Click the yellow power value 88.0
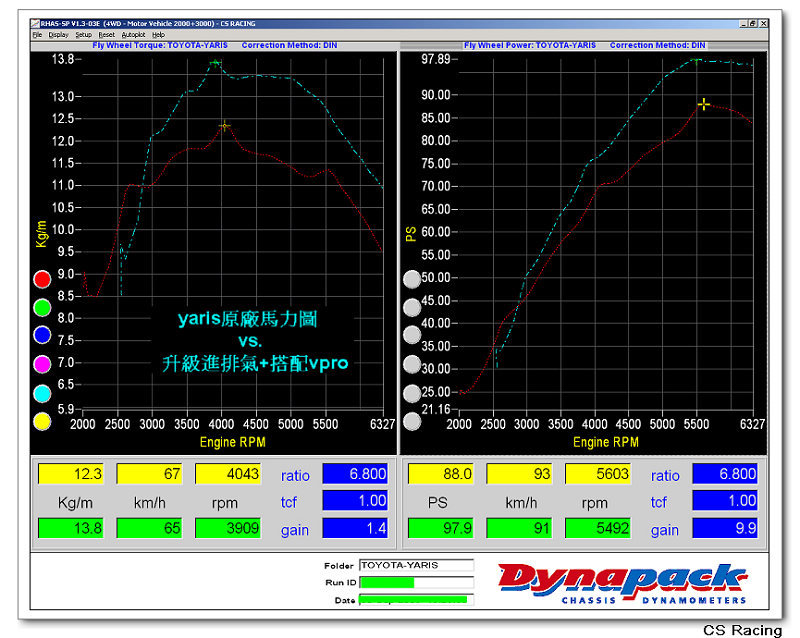Viewport: 800px width, 638px height. [x=441, y=474]
